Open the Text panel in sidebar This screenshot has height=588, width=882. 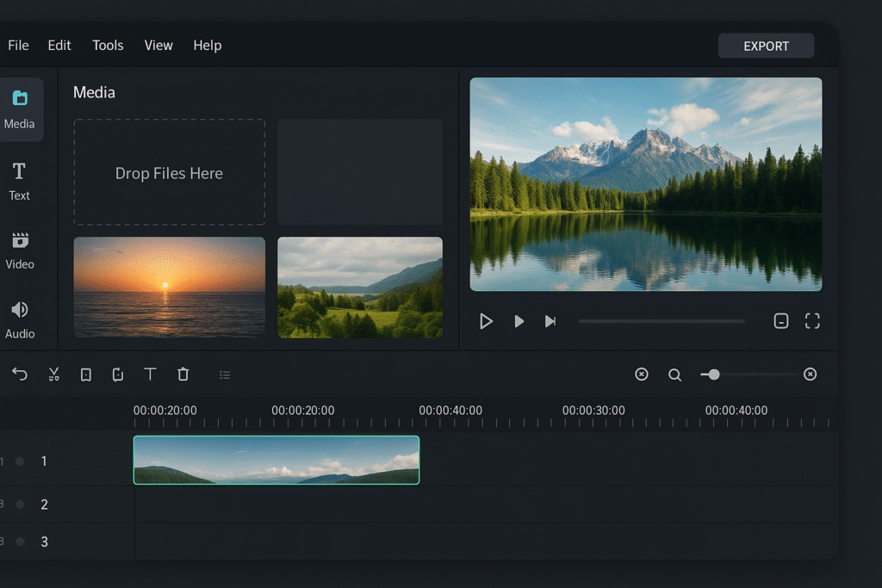pyautogui.click(x=19, y=181)
